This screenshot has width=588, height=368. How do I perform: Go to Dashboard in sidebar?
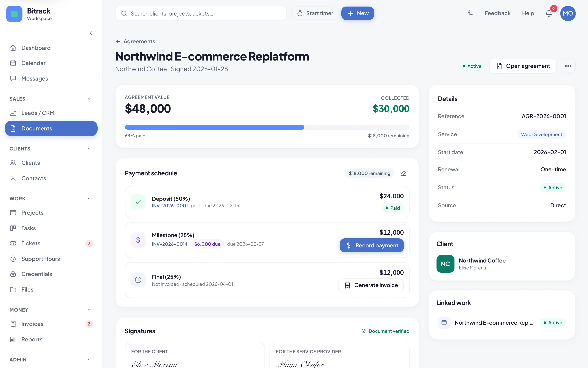click(x=51, y=48)
